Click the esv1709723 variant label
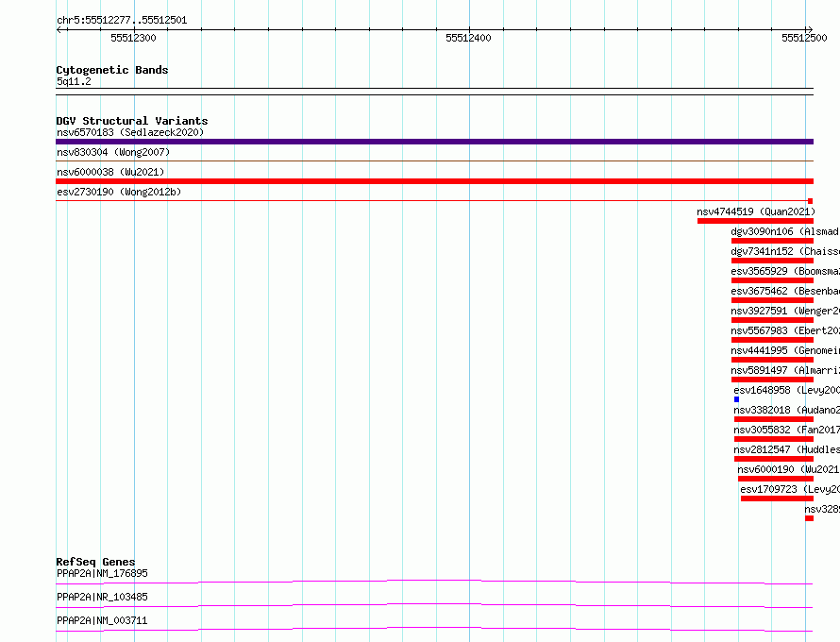The width and height of the screenshot is (840, 642). (790, 489)
